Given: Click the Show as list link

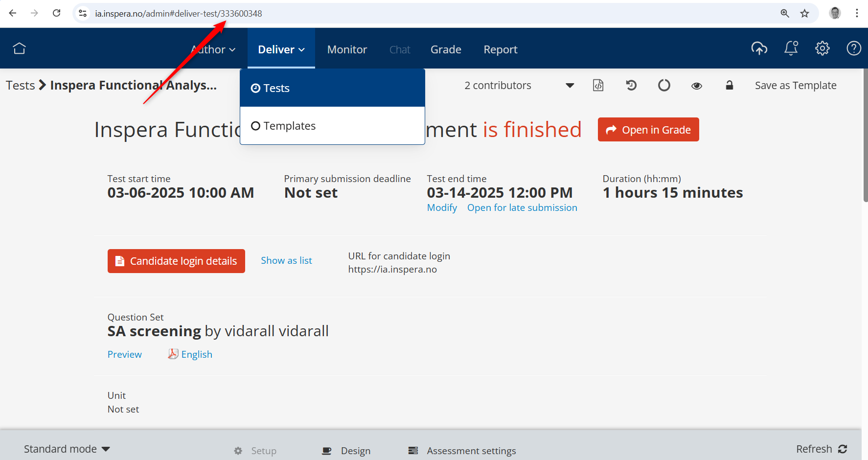Looking at the screenshot, I should click(x=286, y=260).
